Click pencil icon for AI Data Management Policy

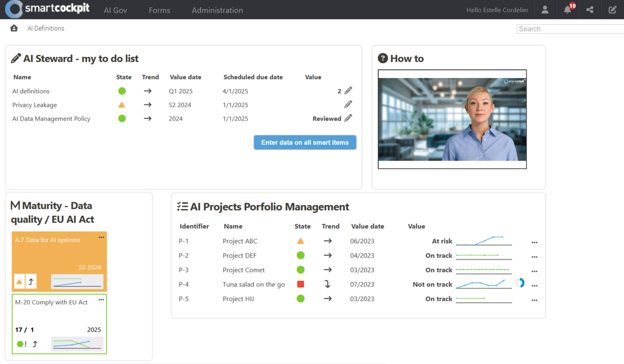pyautogui.click(x=348, y=118)
